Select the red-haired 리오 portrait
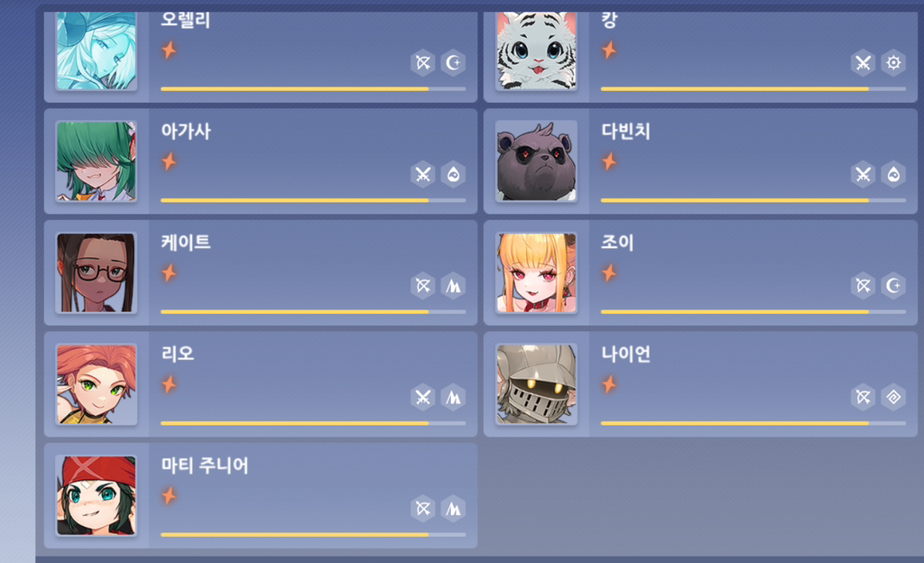The image size is (924, 563). point(97,384)
